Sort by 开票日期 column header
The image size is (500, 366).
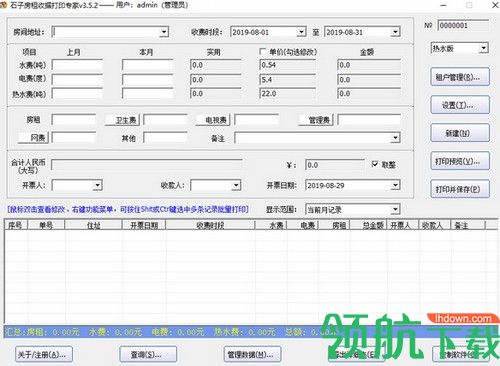pyautogui.click(x=144, y=225)
